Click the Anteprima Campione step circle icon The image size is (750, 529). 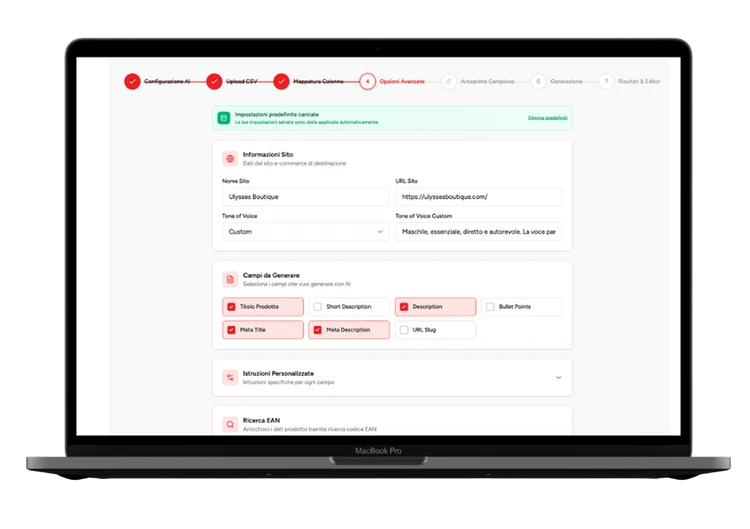[448, 81]
